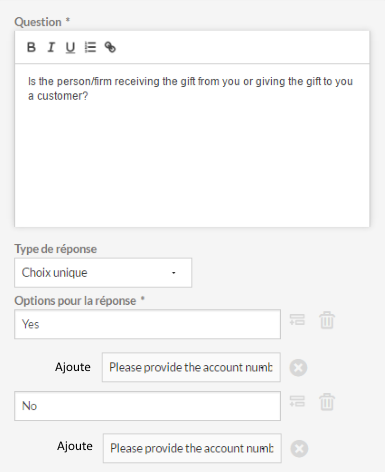Insert a hyperlink in question editor

(x=110, y=47)
